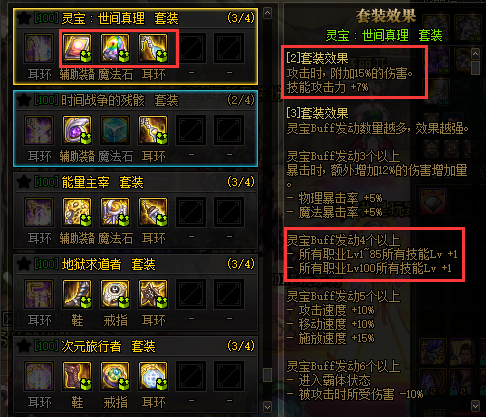Viewport: 486px width, 417px height.
Task: Click set effect panel scroll-down arrow
Action: 476,406
